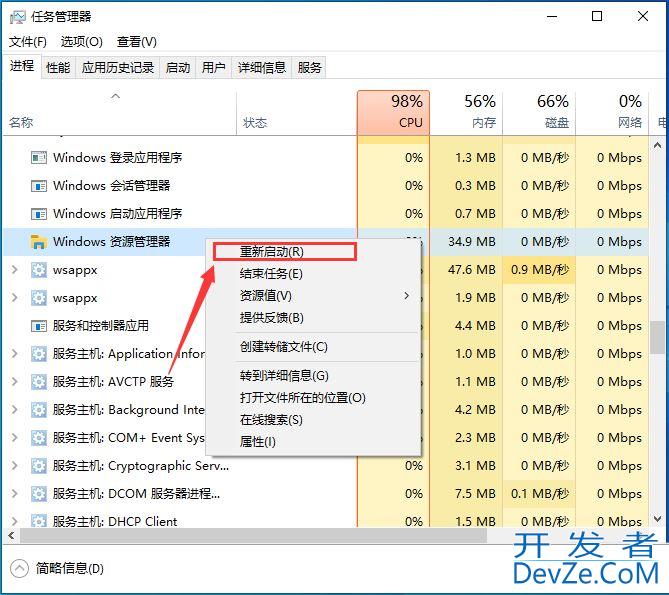Click the Windows 启动应用程序 process icon
The height and width of the screenshot is (595, 669).
pos(39,214)
